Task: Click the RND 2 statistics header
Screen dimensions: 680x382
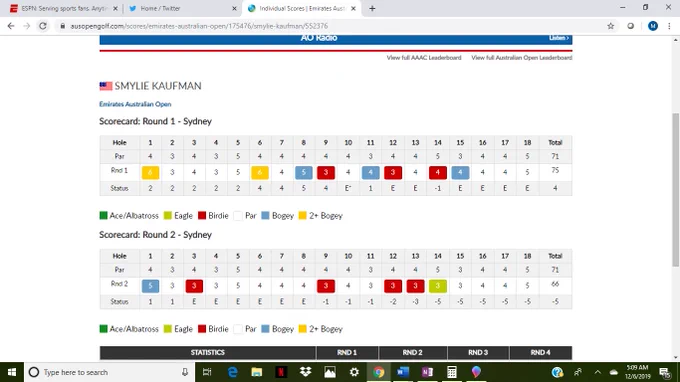Action: tap(412, 353)
